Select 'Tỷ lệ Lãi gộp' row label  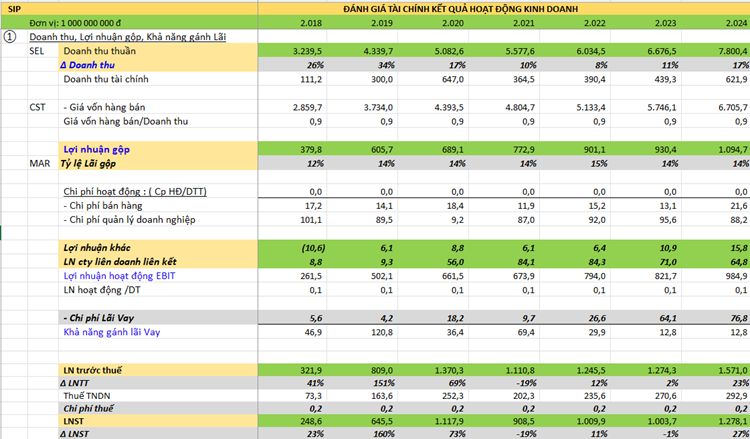click(88, 164)
